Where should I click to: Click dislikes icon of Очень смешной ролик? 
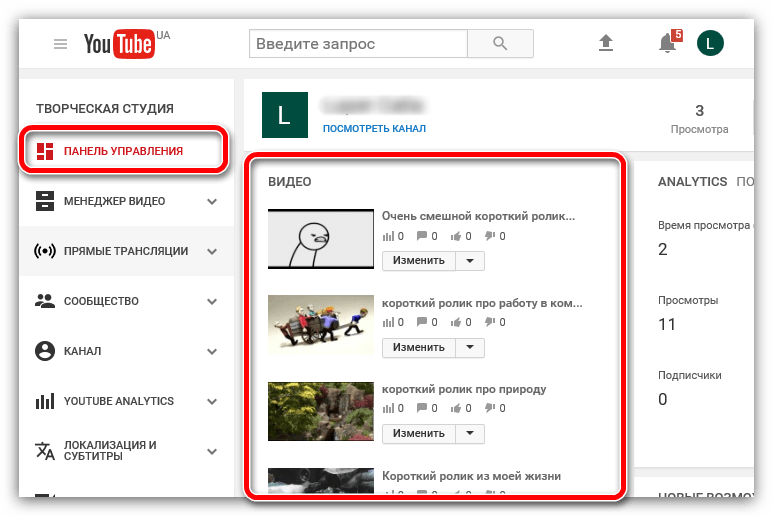[x=490, y=236]
